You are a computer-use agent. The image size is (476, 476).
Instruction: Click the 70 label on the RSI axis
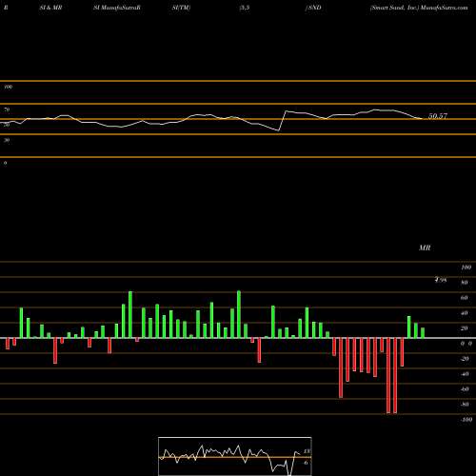point(7,109)
